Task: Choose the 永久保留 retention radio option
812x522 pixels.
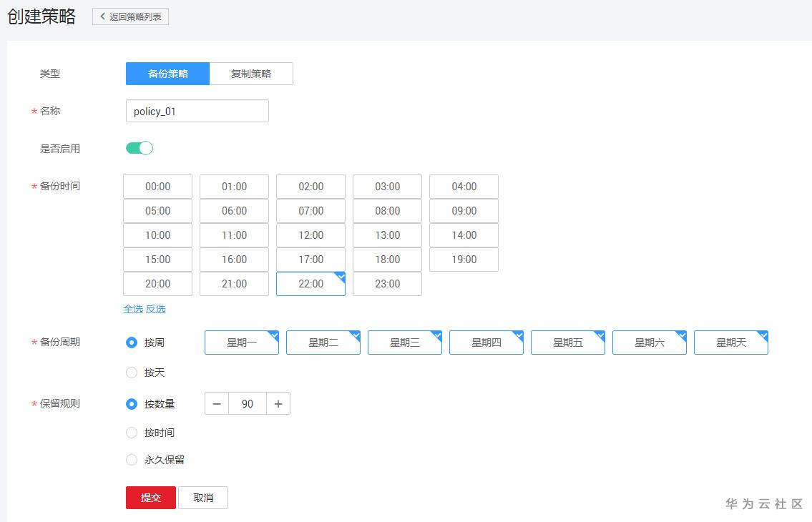Action: [x=132, y=459]
